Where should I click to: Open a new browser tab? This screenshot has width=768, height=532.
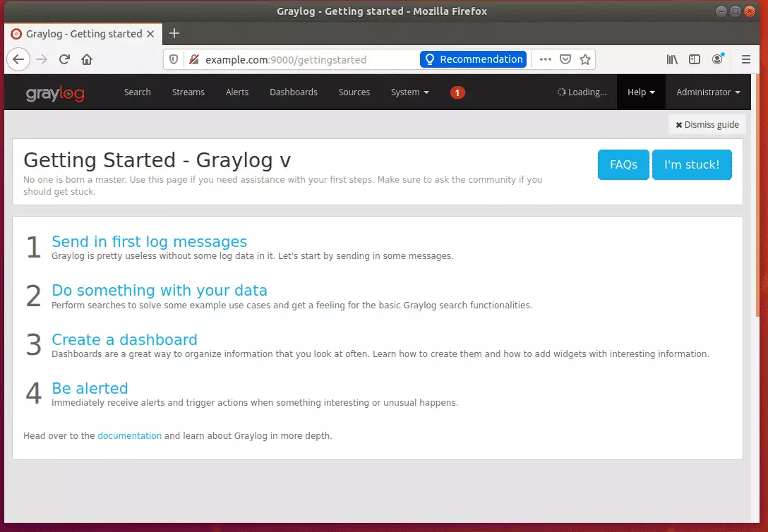[x=174, y=33]
